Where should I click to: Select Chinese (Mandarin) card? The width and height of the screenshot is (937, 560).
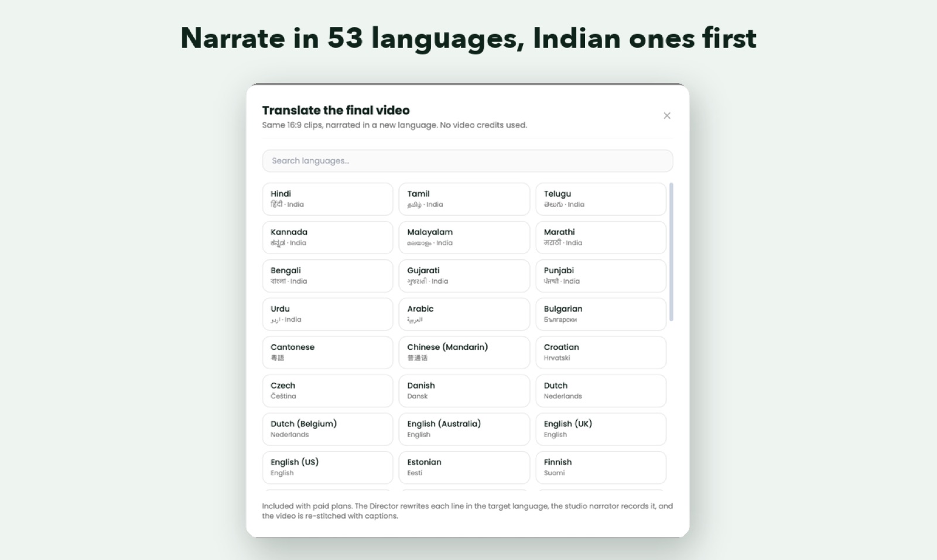464,352
